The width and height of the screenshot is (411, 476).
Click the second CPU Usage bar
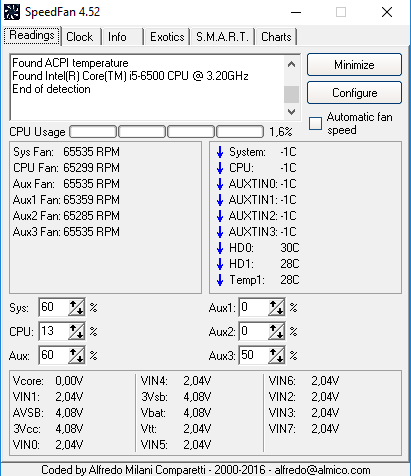pos(142,132)
